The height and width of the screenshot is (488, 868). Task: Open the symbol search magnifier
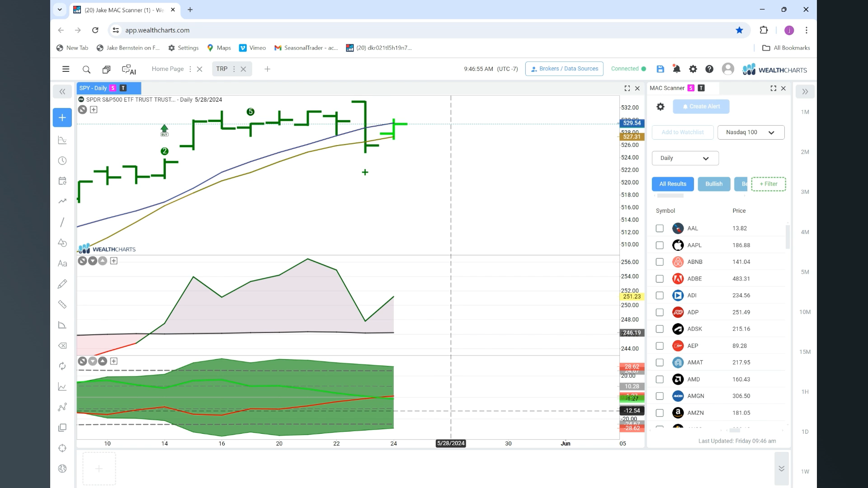pos(86,69)
